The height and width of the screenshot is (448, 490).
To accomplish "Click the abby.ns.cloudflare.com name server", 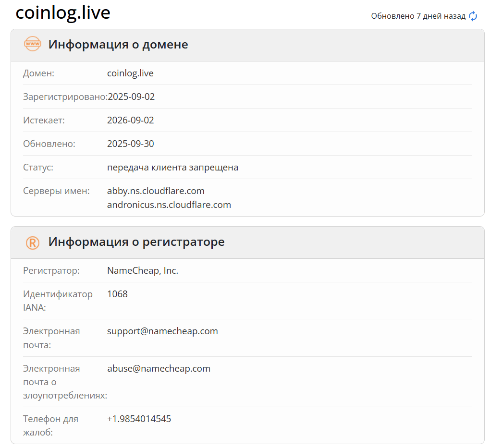I will pyautogui.click(x=156, y=191).
